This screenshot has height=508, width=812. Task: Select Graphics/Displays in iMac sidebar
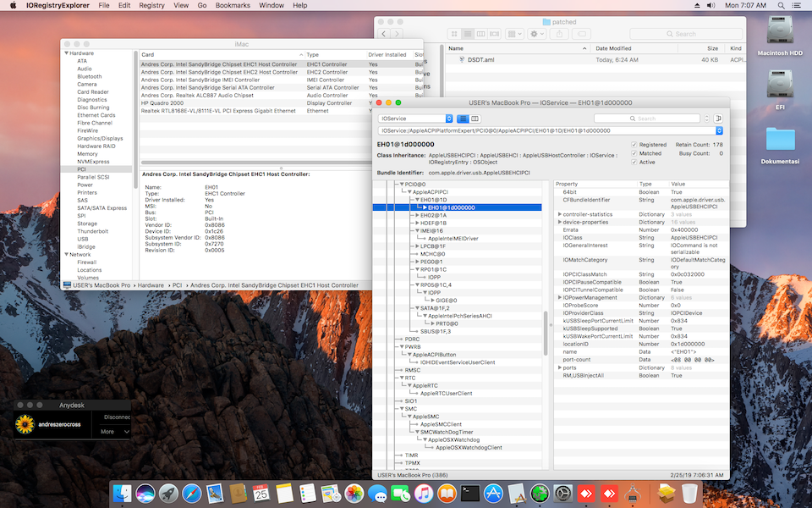(100, 138)
